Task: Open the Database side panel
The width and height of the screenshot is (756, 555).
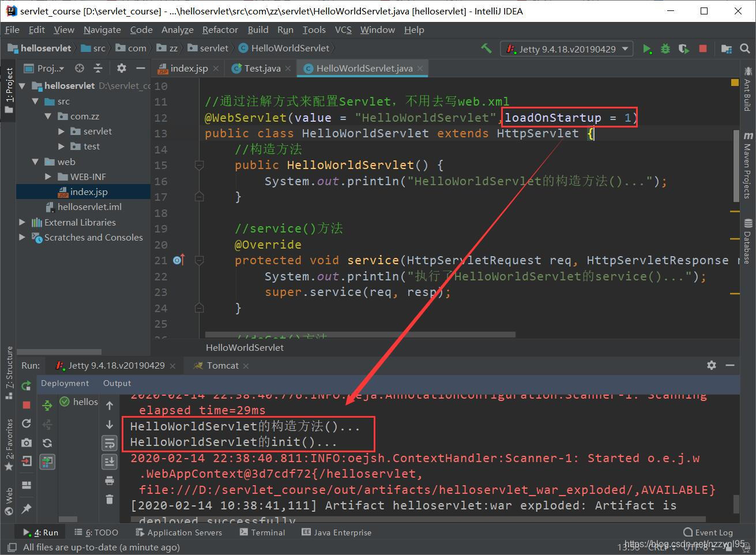Action: [x=747, y=241]
